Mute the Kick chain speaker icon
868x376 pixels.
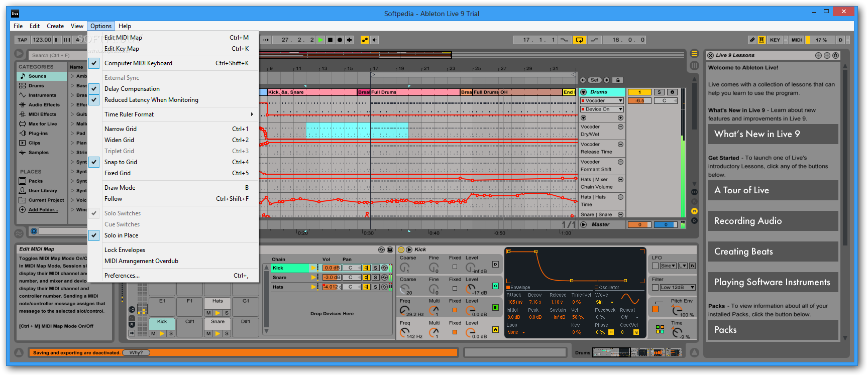[367, 268]
